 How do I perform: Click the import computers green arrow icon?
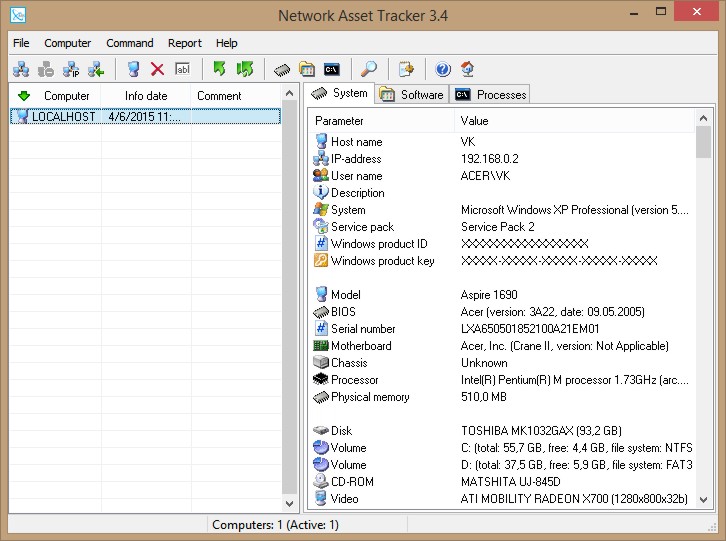[x=96, y=69]
